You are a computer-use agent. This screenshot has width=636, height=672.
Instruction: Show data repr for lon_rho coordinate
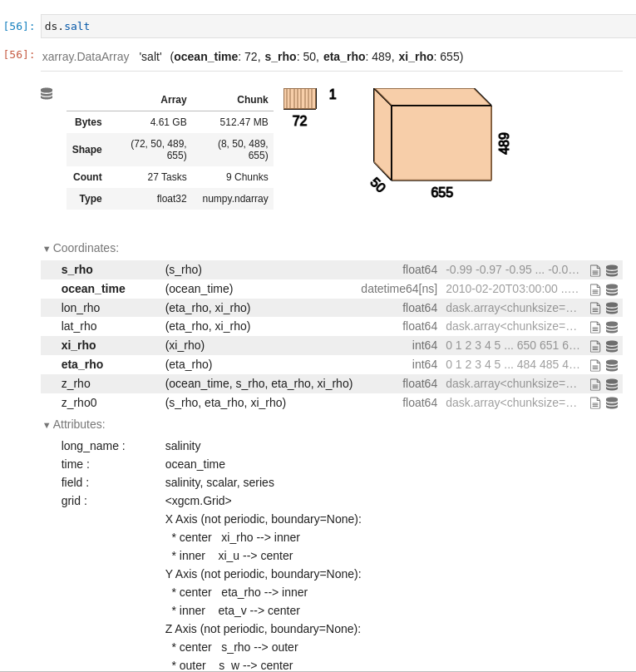click(x=612, y=309)
